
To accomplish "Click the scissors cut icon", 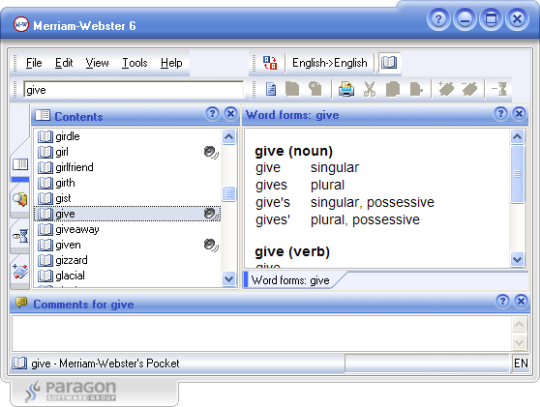I will tap(370, 89).
